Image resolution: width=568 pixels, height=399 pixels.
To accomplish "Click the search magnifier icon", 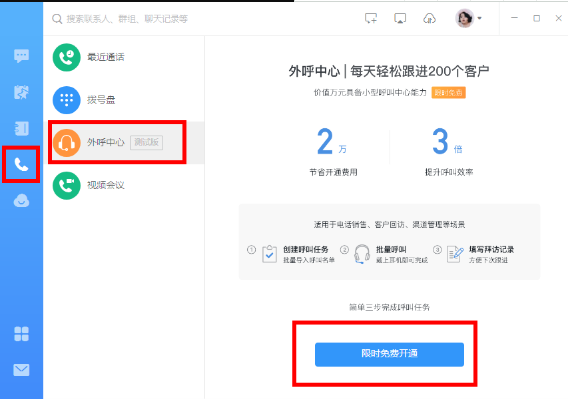I will pos(57,19).
